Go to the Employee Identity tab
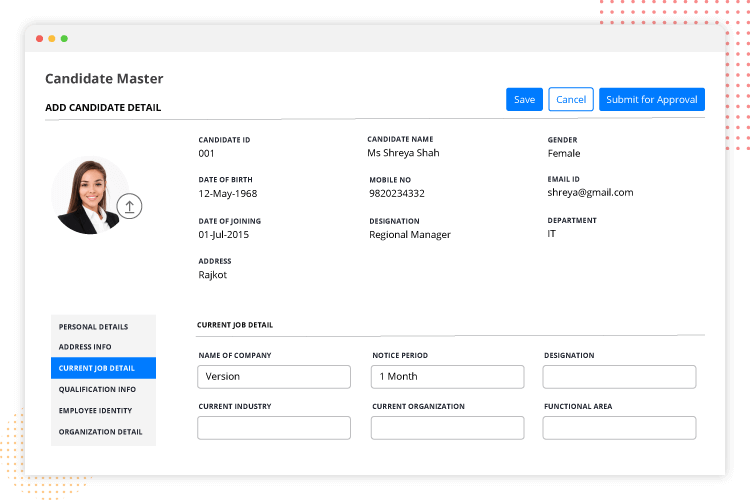Viewport: 750px width, 500px height. point(96,410)
